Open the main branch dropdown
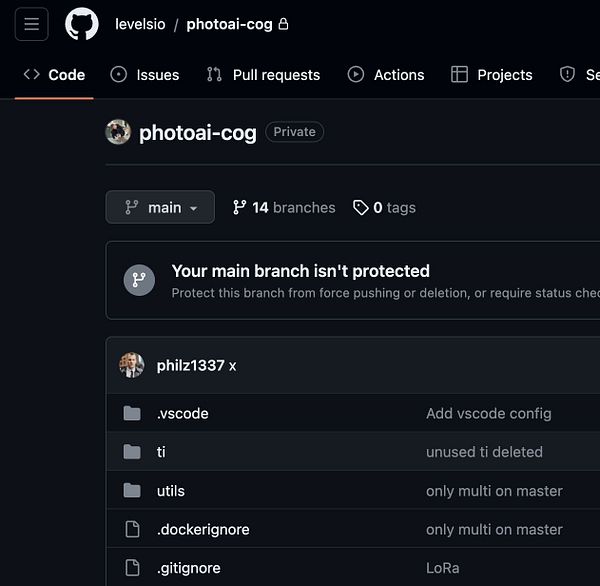 click(x=160, y=207)
